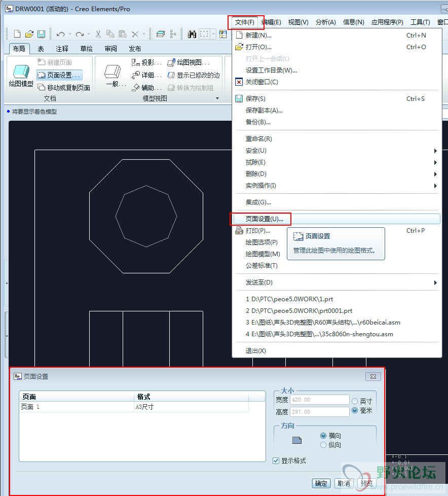Switch to the 发布 ribbon tab
Image resolution: width=448 pixels, height=496 pixels.
click(x=135, y=49)
